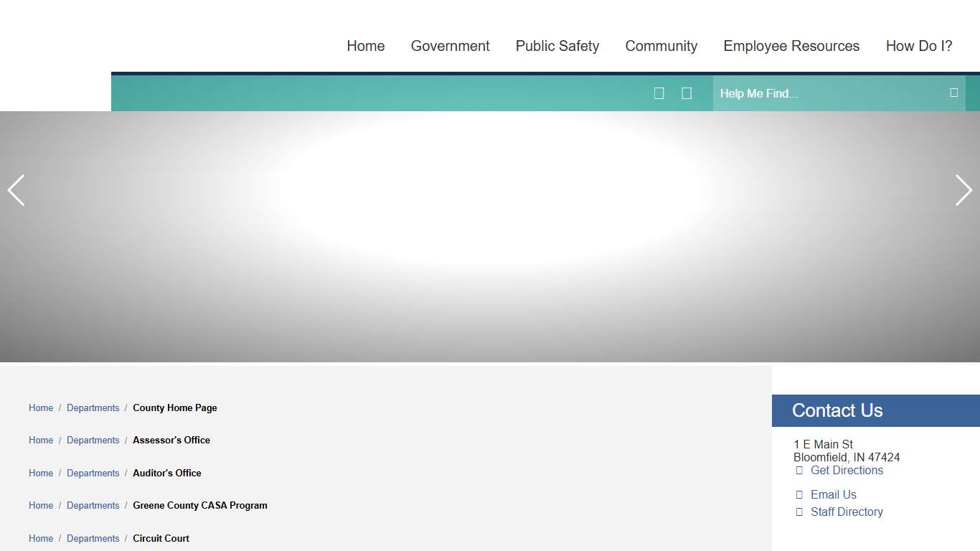This screenshot has width=980, height=551.
Task: Expand the Community navigation menu
Action: [661, 46]
